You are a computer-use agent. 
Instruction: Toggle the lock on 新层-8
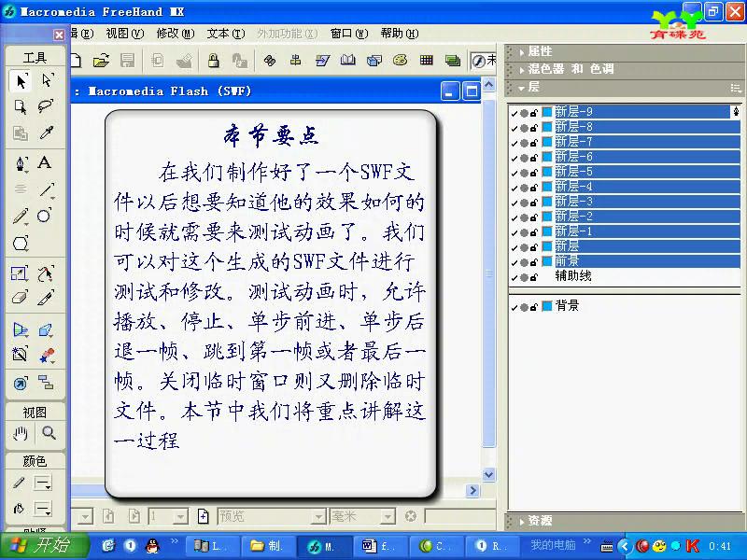coord(533,128)
